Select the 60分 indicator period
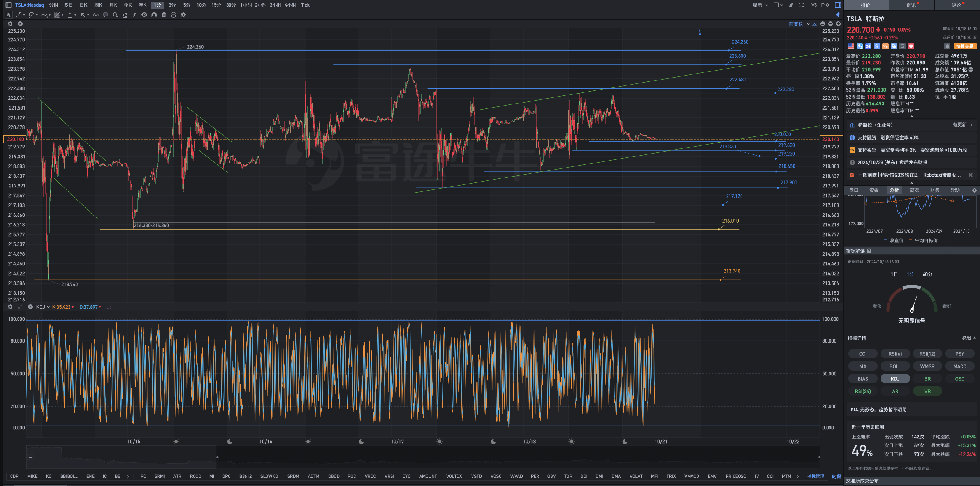980x486 pixels. (x=927, y=274)
